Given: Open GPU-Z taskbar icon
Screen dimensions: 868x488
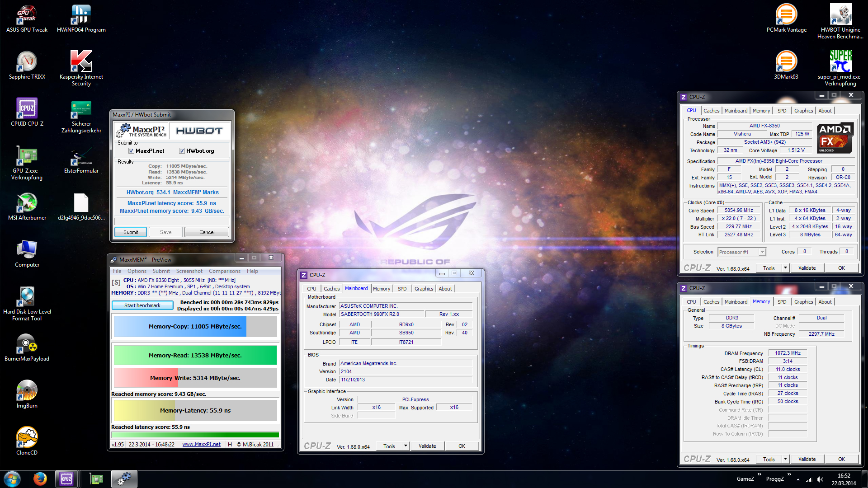Looking at the screenshot, I should tap(96, 479).
